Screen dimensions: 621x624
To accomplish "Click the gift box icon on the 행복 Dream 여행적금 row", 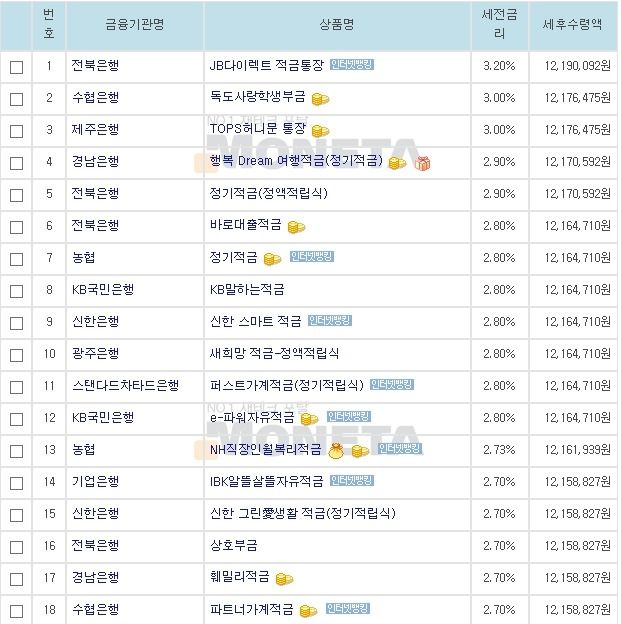I will click(x=422, y=163).
